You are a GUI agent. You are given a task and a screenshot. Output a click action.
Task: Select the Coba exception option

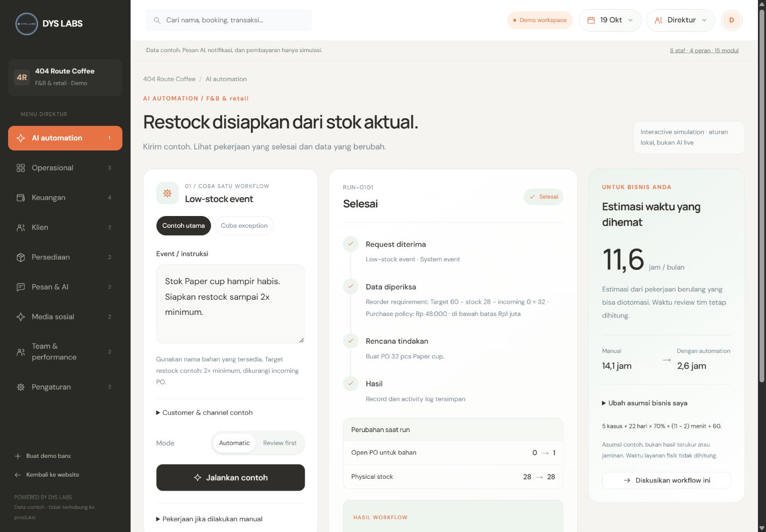tap(244, 226)
